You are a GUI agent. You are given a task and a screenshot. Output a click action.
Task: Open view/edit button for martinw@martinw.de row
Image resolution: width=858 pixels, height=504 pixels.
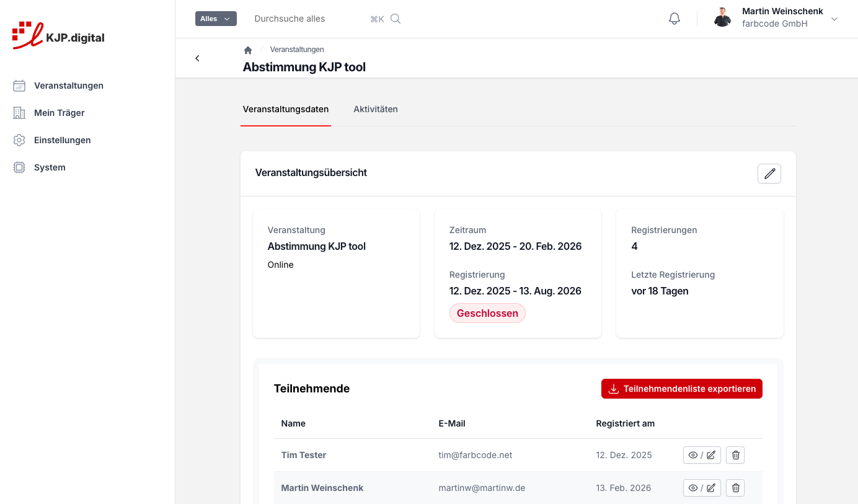pyautogui.click(x=702, y=488)
